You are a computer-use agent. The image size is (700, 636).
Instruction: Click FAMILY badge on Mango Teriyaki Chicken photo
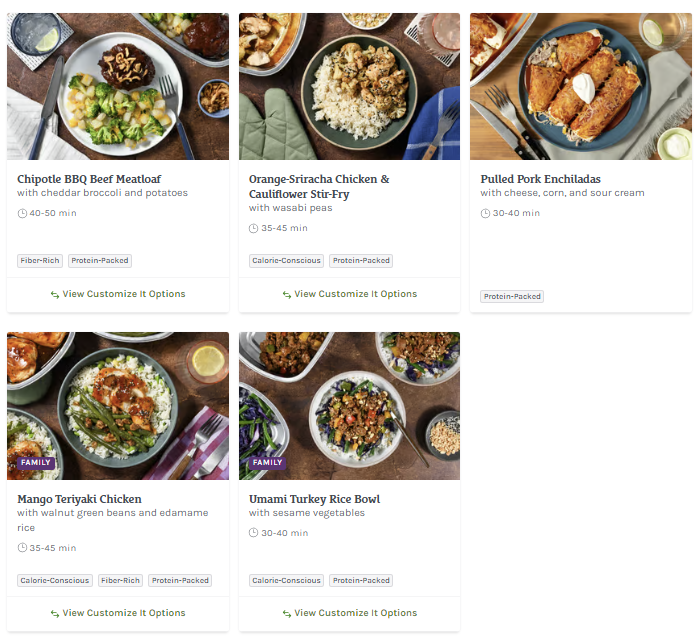[35, 463]
